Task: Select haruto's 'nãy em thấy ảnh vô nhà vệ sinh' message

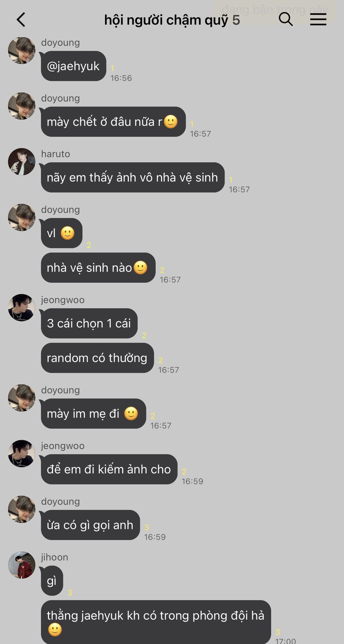Action: (x=133, y=177)
